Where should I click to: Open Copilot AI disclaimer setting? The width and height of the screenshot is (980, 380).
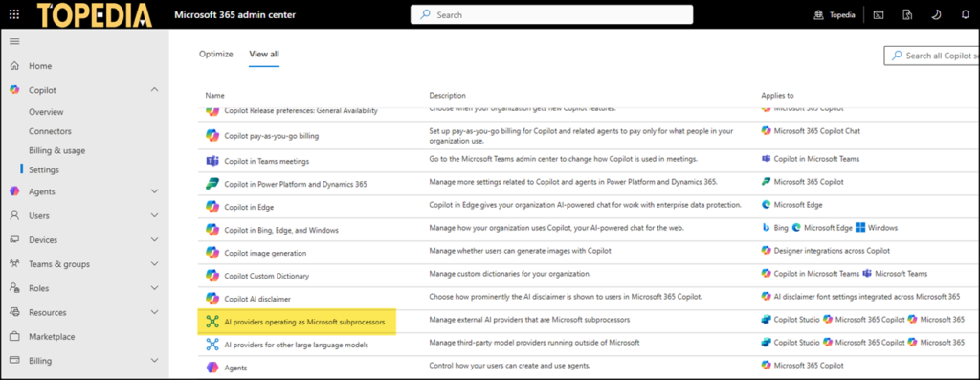(257, 299)
